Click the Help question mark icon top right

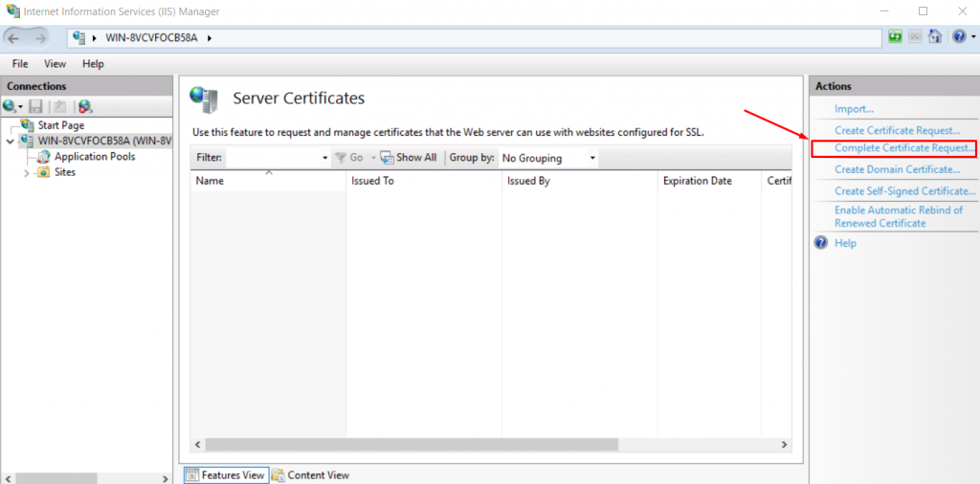click(x=959, y=37)
